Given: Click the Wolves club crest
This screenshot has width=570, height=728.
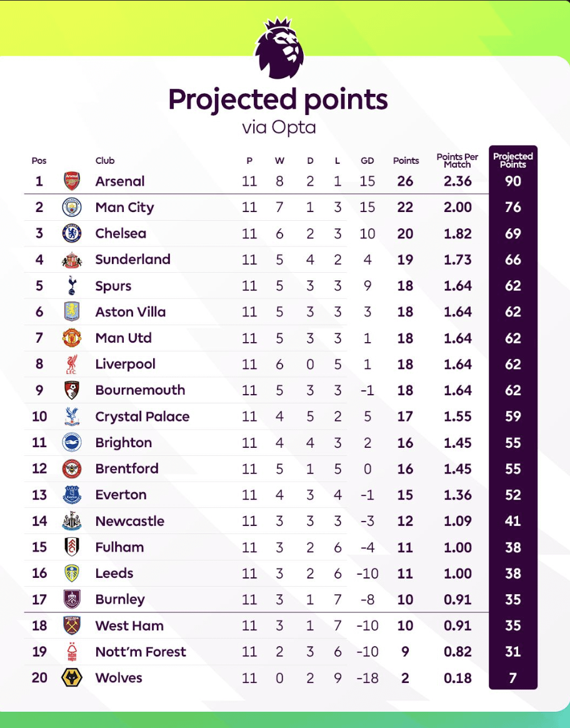Looking at the screenshot, I should 72,678.
